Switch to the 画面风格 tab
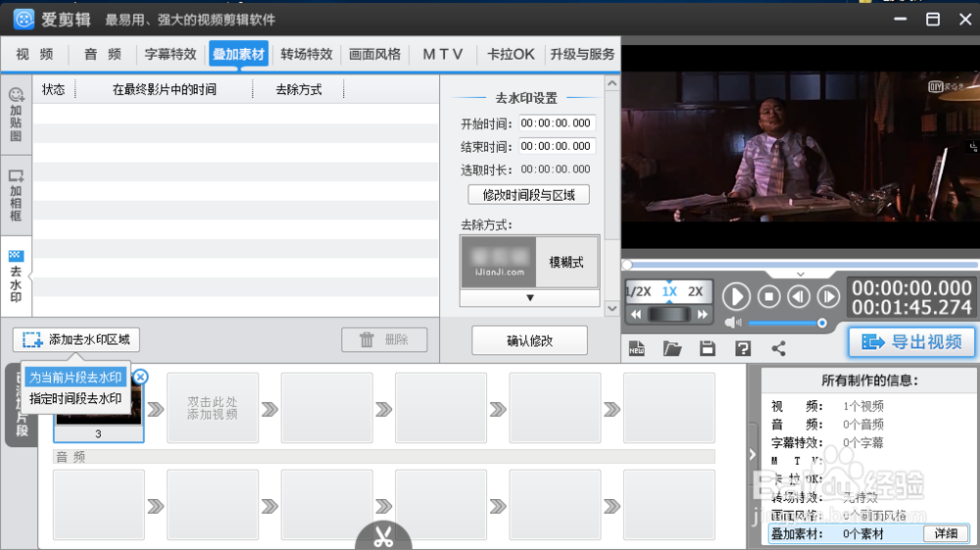 click(x=374, y=54)
